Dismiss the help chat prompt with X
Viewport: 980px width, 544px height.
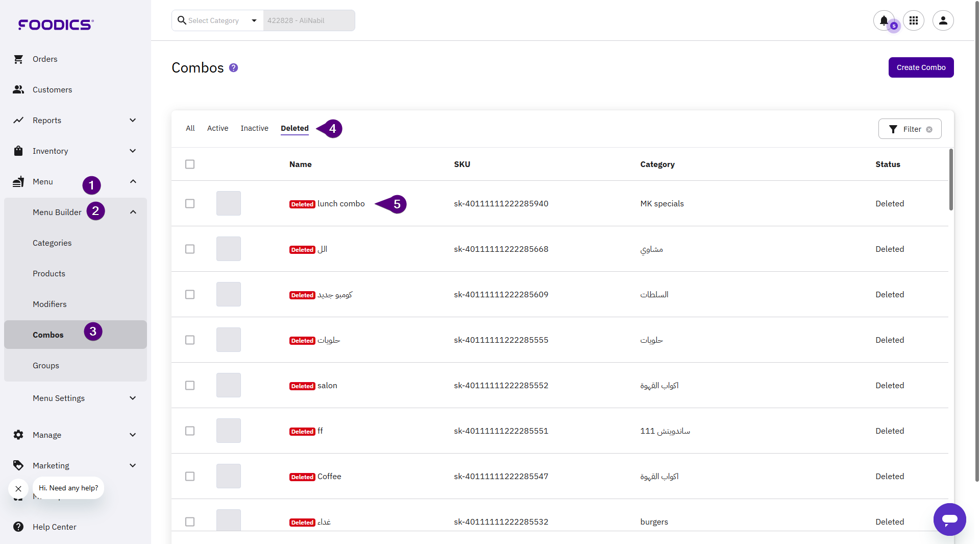click(18, 489)
